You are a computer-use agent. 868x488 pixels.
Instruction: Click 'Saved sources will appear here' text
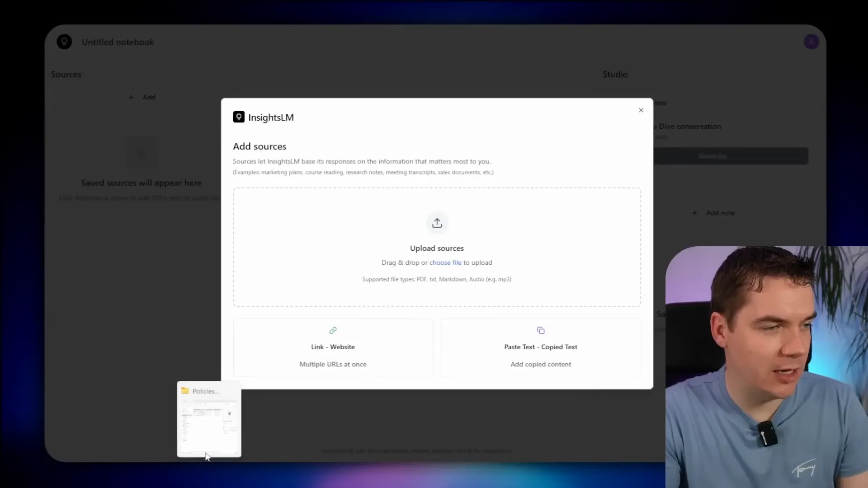coord(141,183)
